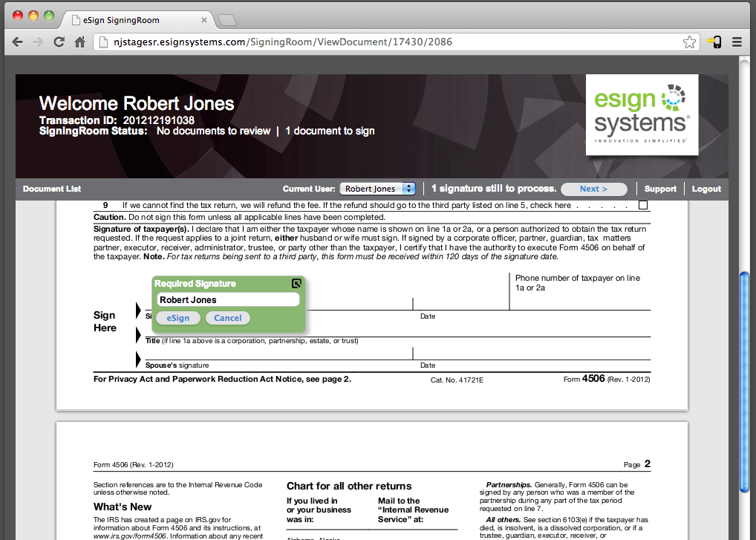Click the Logout link
756x540 pixels.
(x=706, y=189)
